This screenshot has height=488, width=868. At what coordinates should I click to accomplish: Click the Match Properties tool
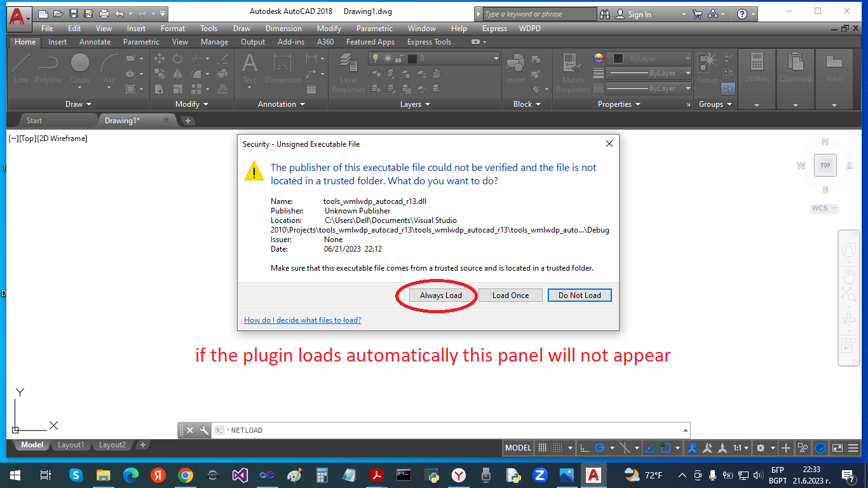pos(573,72)
